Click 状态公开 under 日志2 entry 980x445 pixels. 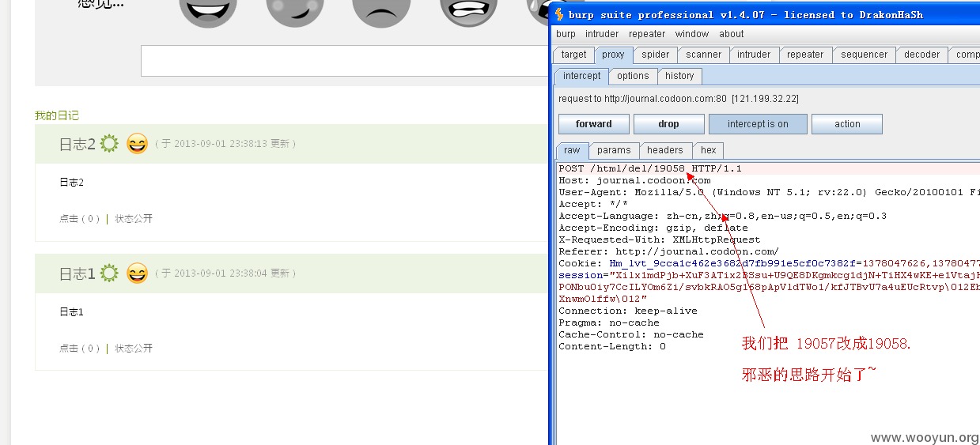point(134,219)
